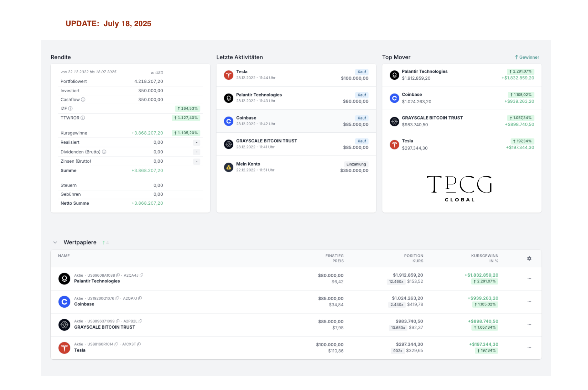Image resolution: width=588 pixels, height=390 pixels.
Task: Open the Tesla row options menu
Action: coord(529,348)
